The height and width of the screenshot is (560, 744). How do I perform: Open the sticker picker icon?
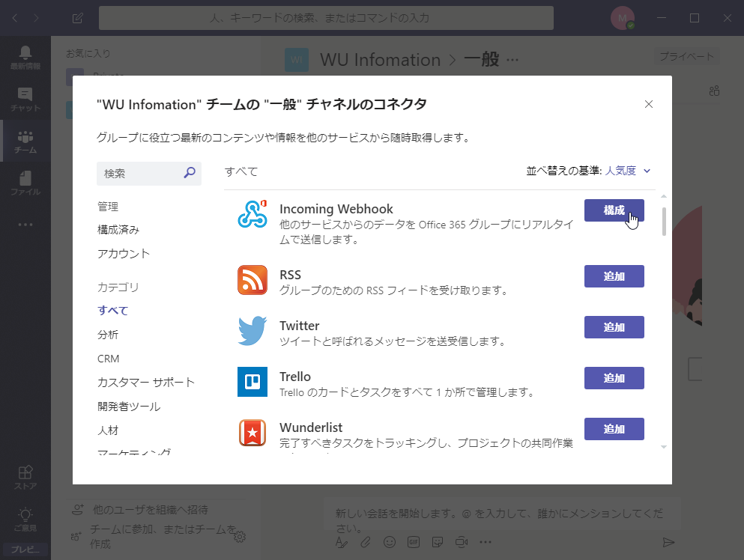(438, 542)
